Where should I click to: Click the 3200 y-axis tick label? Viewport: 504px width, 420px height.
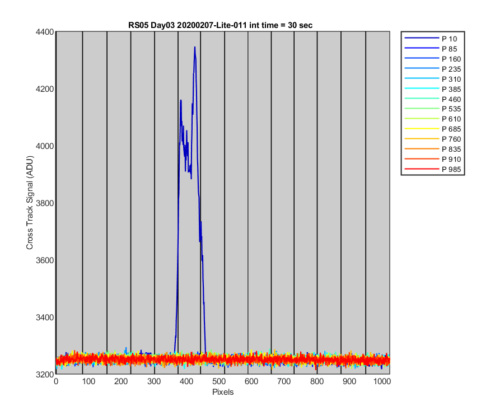tap(44, 375)
